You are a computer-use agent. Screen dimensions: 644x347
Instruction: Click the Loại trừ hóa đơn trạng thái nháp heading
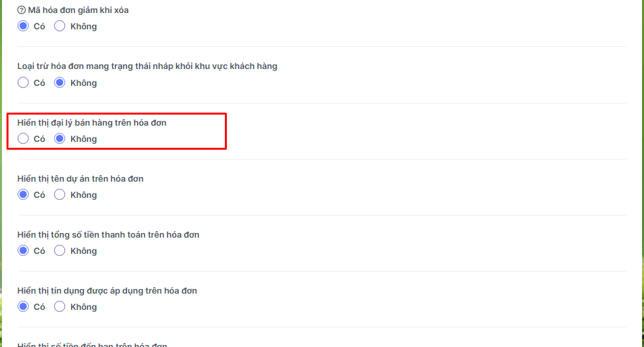tap(147, 66)
